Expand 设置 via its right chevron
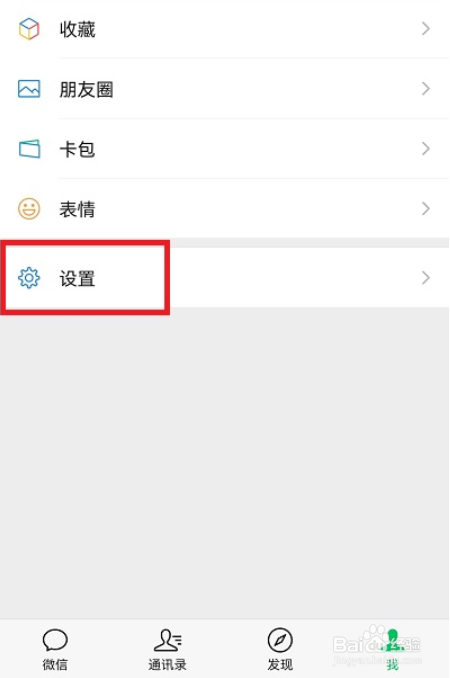This screenshot has width=450, height=678. point(426,278)
